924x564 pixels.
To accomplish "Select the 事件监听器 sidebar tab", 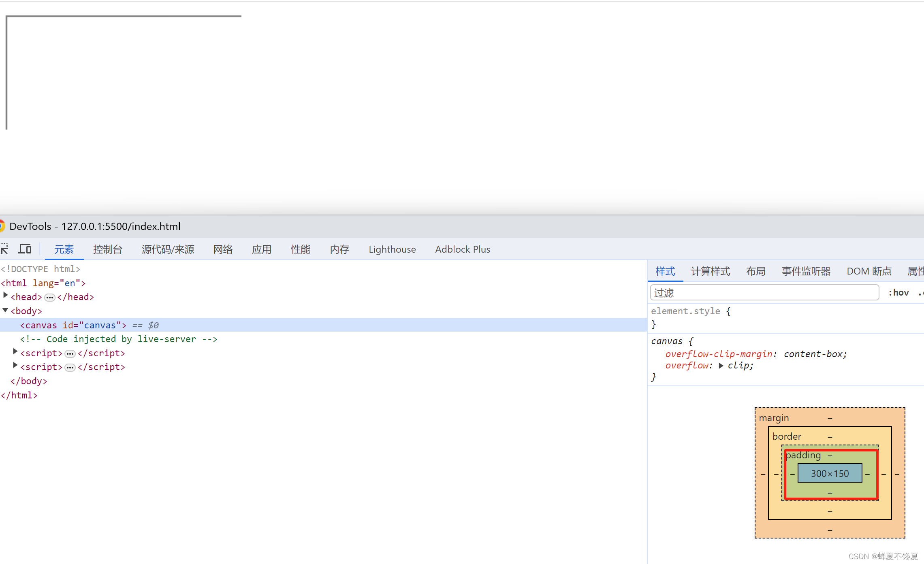I will [806, 271].
